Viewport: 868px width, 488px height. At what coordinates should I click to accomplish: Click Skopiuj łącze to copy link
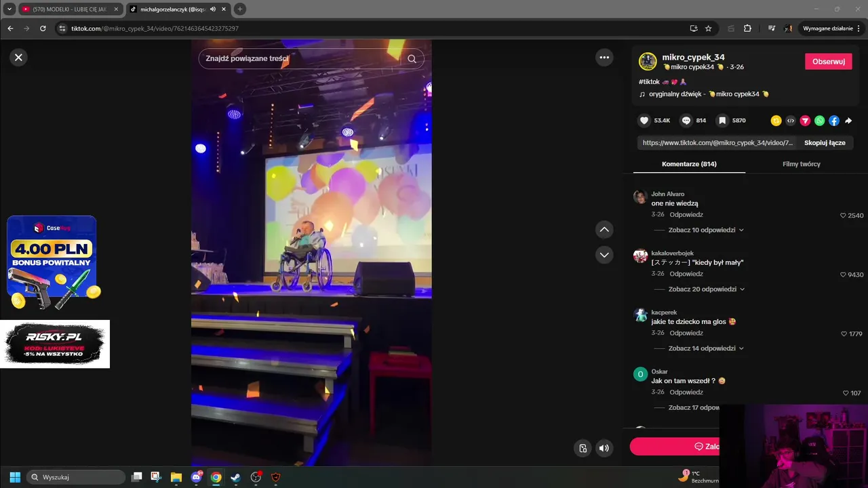click(x=825, y=143)
